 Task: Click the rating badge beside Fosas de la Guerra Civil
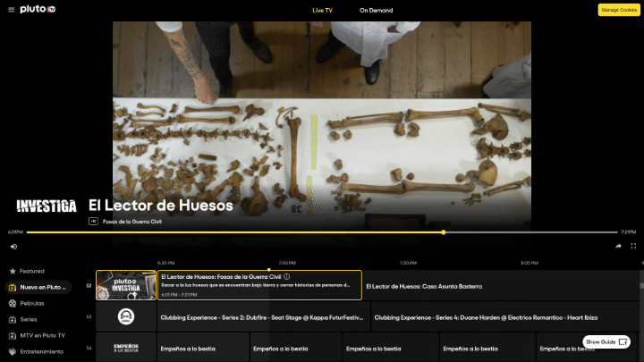[93, 222]
